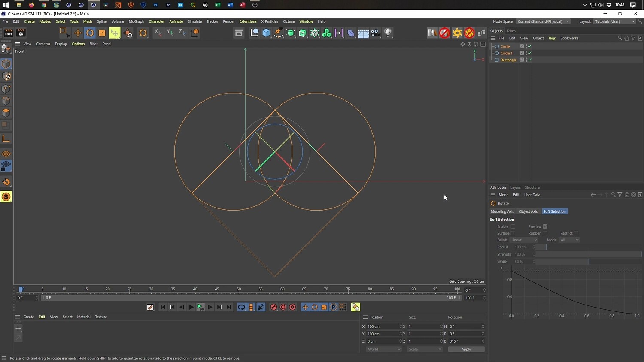Screen dimensions: 644x362
Task: Go to the end of animation
Action: (229, 307)
